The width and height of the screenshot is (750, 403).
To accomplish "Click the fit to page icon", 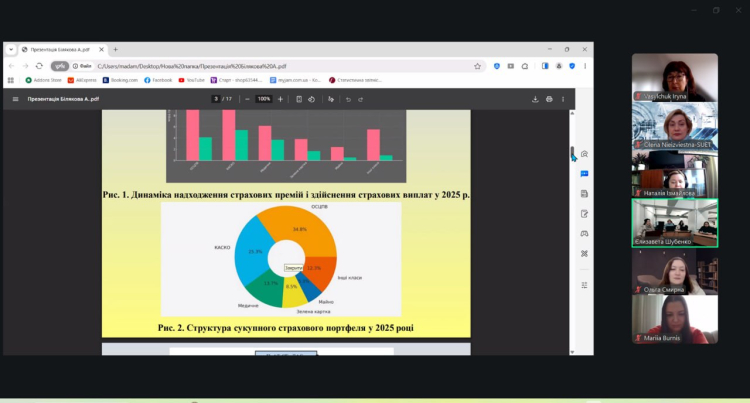I will [298, 99].
